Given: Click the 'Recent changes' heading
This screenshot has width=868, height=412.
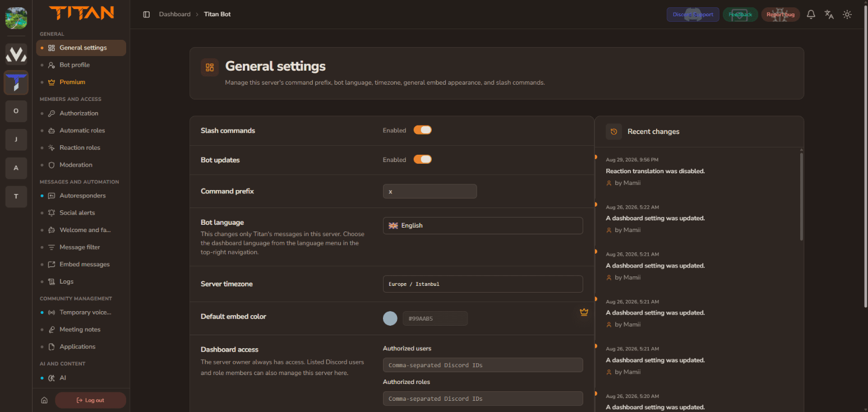Looking at the screenshot, I should [x=653, y=132].
